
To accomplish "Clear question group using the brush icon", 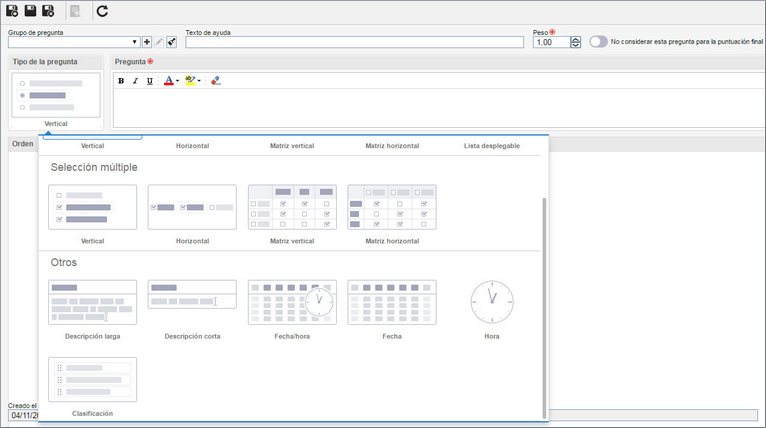I will tap(171, 42).
